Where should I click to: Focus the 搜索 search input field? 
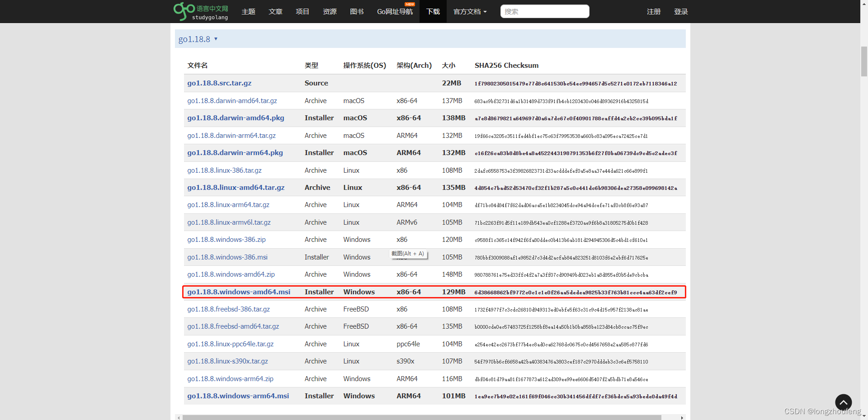(x=545, y=11)
